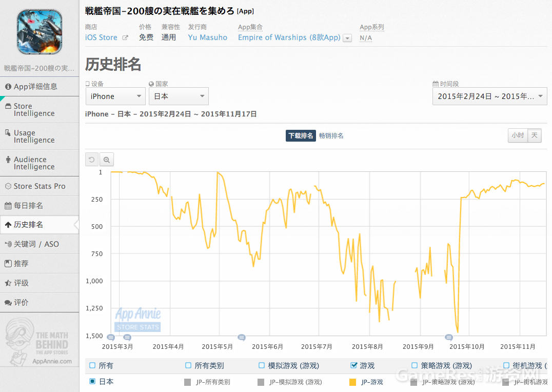Open the 时间段 date range dropdown
The image size is (552, 392).
(490, 96)
